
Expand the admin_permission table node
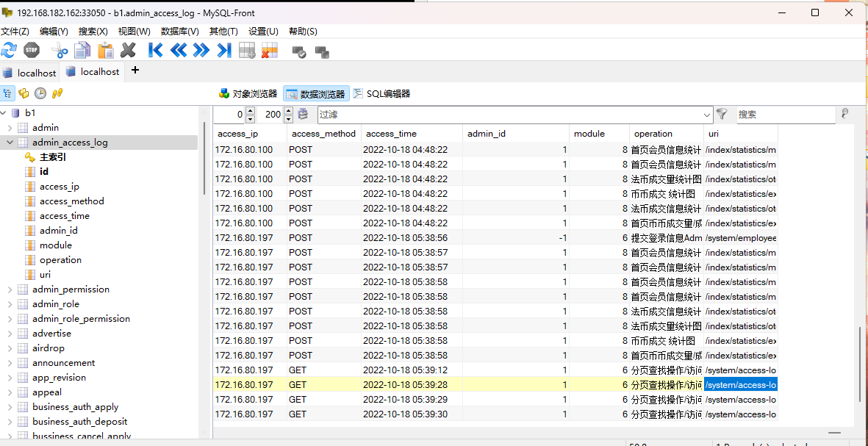(x=10, y=289)
